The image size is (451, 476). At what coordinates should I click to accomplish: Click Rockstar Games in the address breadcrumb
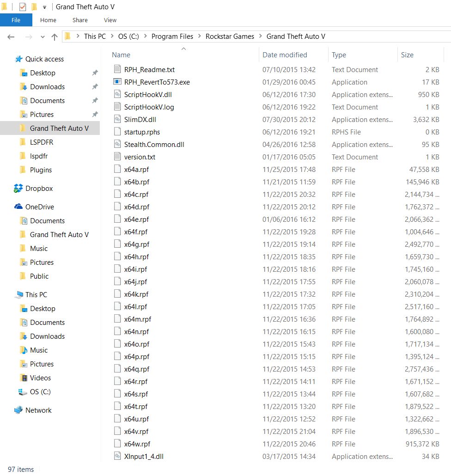coord(230,37)
